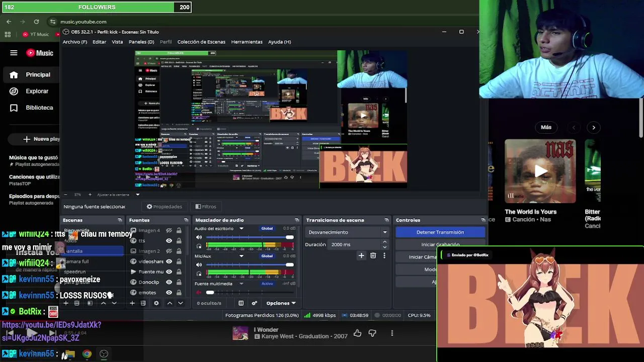
Task: Expand the Audio del escritorio options arrow
Action: coord(241,229)
